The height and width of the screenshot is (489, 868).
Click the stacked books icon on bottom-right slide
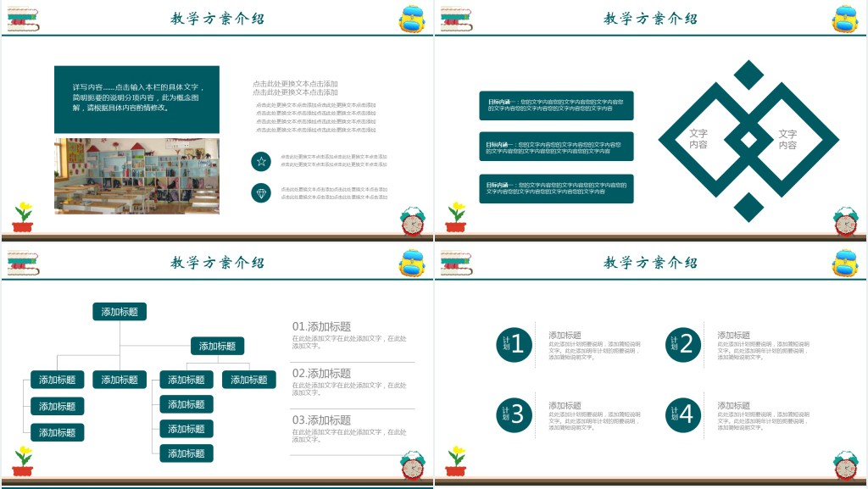coord(456,264)
